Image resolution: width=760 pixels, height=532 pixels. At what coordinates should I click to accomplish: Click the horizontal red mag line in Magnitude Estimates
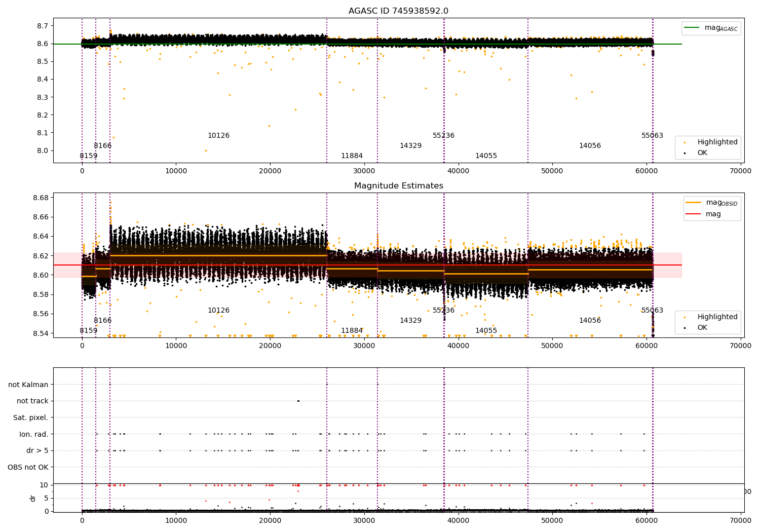click(367, 265)
